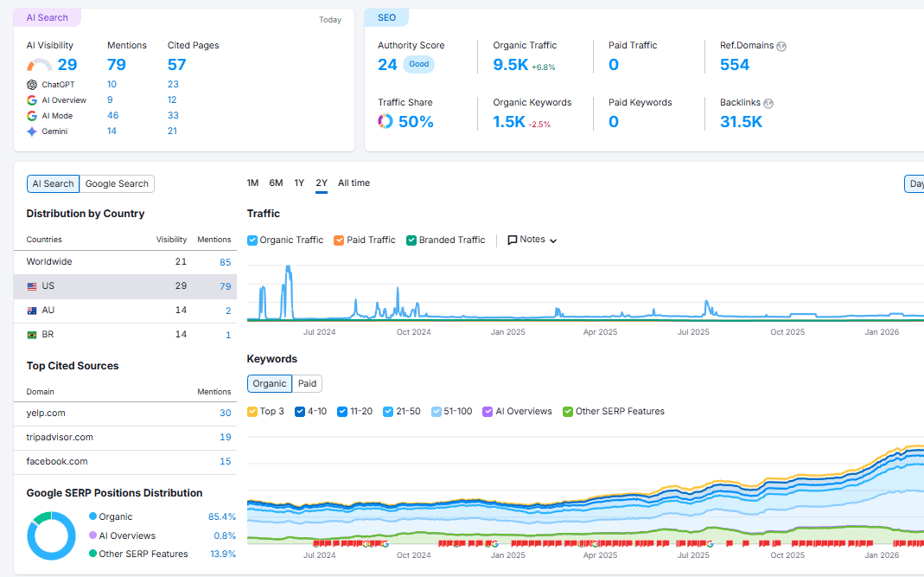This screenshot has height=577, width=924.
Task: Click the US flag in Distribution by Country
Action: tap(30, 285)
